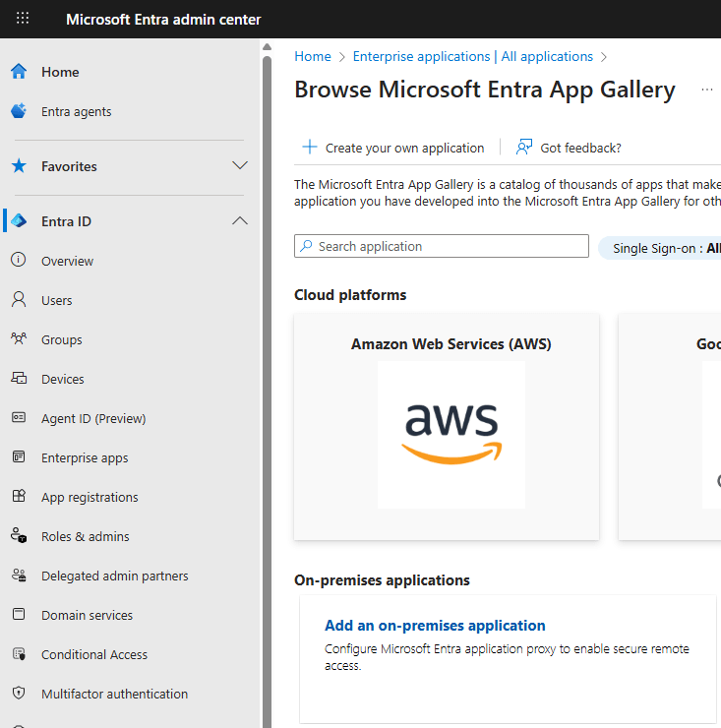Collapse the Entra ID section chevron
The width and height of the screenshot is (721, 728).
click(x=239, y=221)
